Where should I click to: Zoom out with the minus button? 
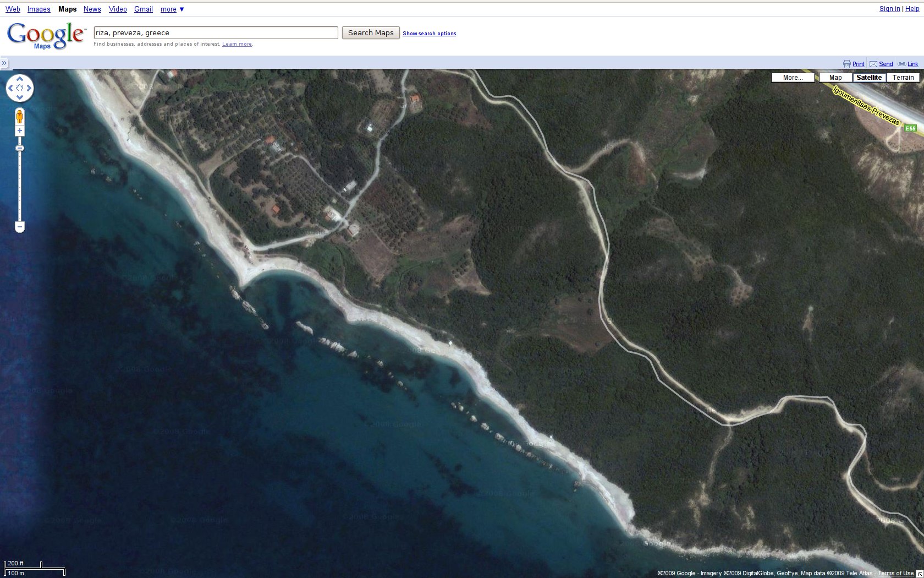click(20, 227)
